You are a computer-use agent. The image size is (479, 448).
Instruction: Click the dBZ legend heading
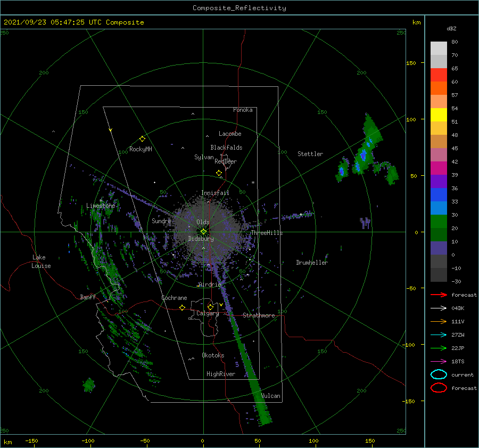click(x=451, y=29)
